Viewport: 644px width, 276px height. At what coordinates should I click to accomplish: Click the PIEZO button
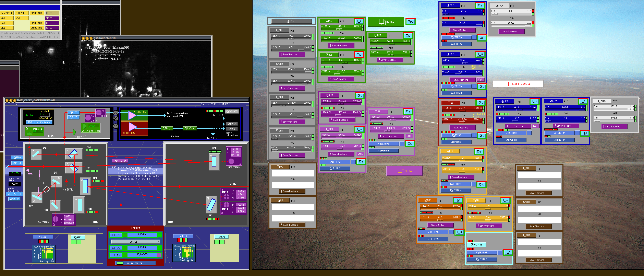[x=17, y=163]
